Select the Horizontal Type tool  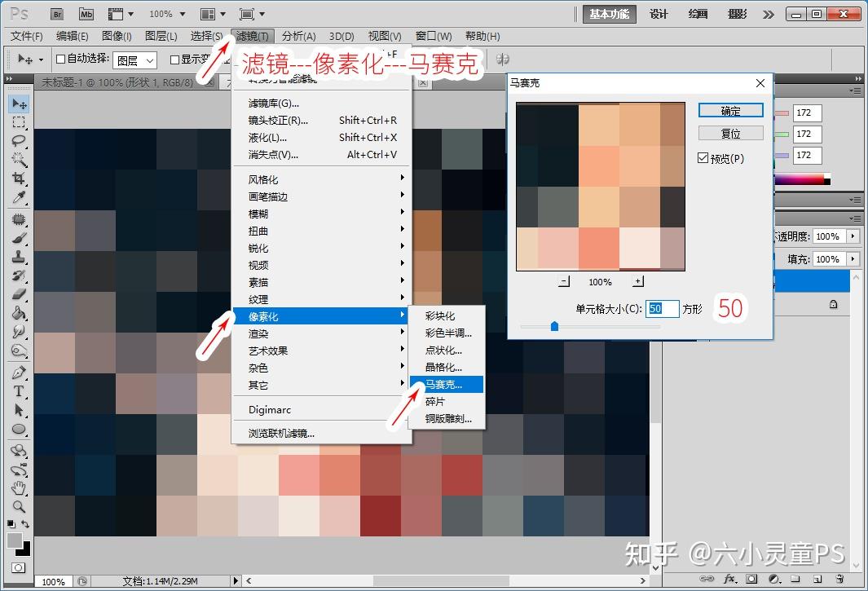18,392
